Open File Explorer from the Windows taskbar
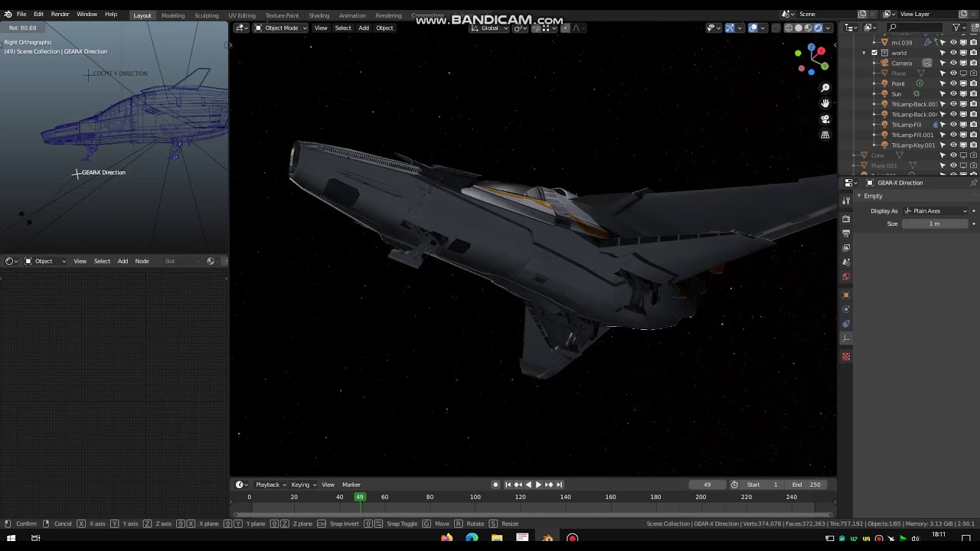The height and width of the screenshot is (551, 980). [x=497, y=538]
